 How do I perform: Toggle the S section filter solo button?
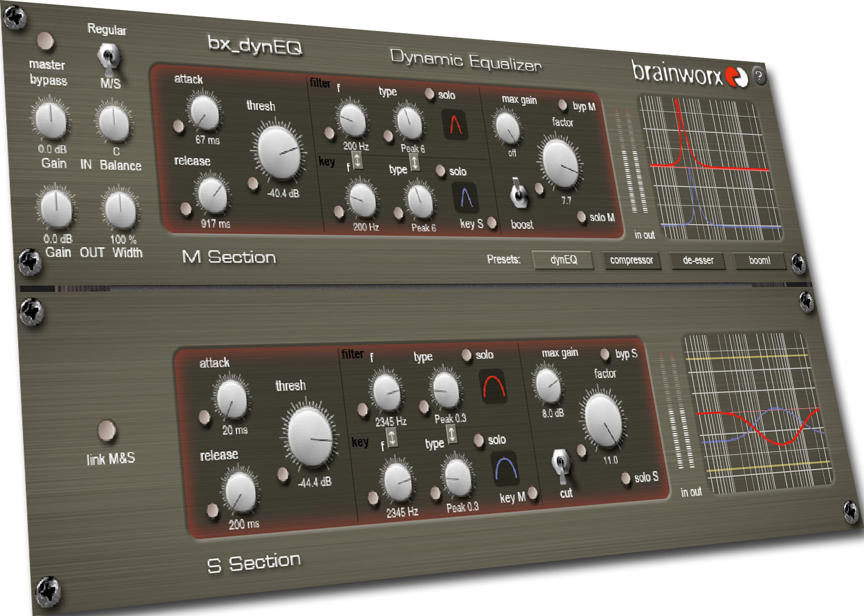466,355
